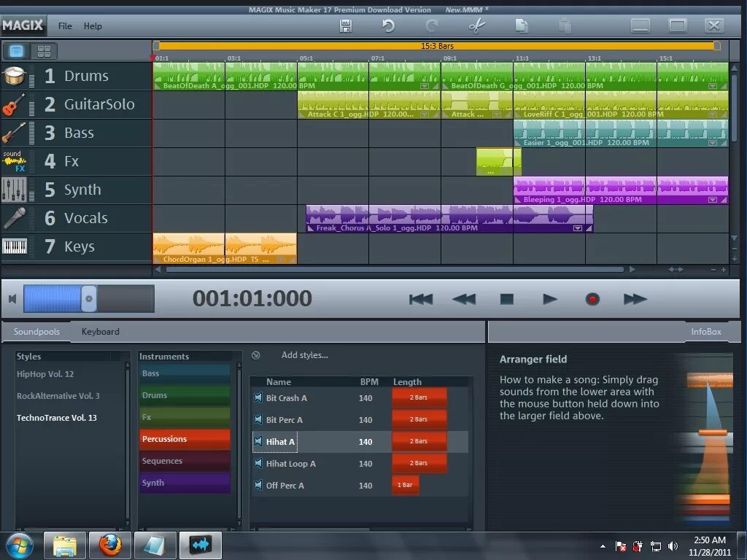Open Easier 1 clip dropdown menu
The height and width of the screenshot is (560, 747).
coord(713,143)
